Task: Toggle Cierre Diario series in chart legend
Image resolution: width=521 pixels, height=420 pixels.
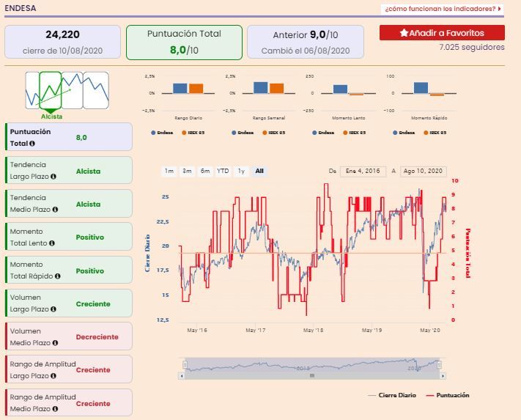Action: (392, 395)
